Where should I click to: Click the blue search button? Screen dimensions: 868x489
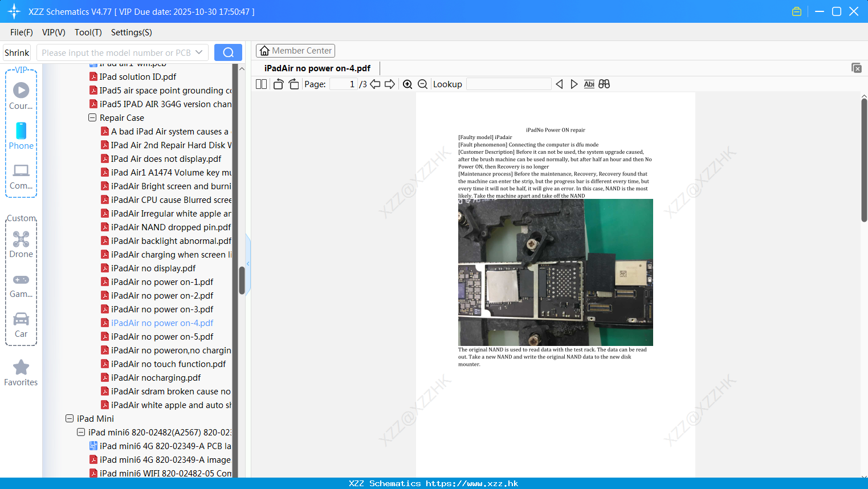(228, 52)
